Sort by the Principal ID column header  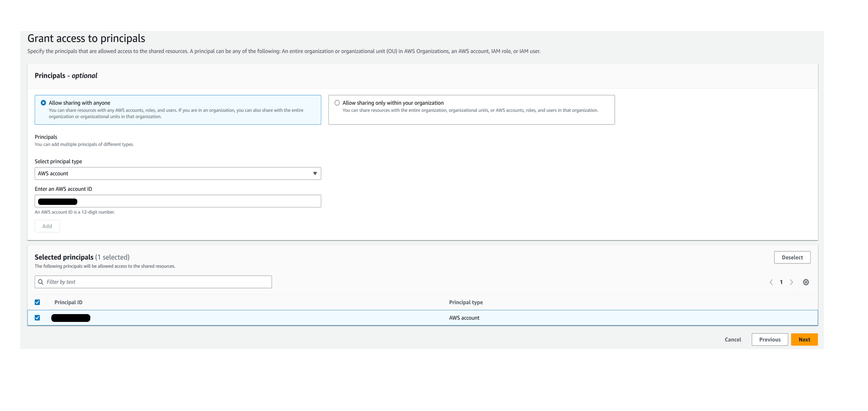point(68,302)
